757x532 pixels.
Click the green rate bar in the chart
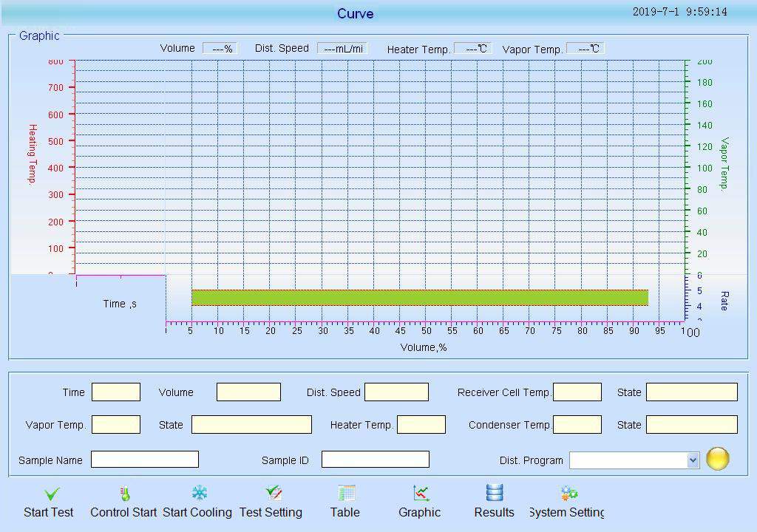[x=419, y=298]
